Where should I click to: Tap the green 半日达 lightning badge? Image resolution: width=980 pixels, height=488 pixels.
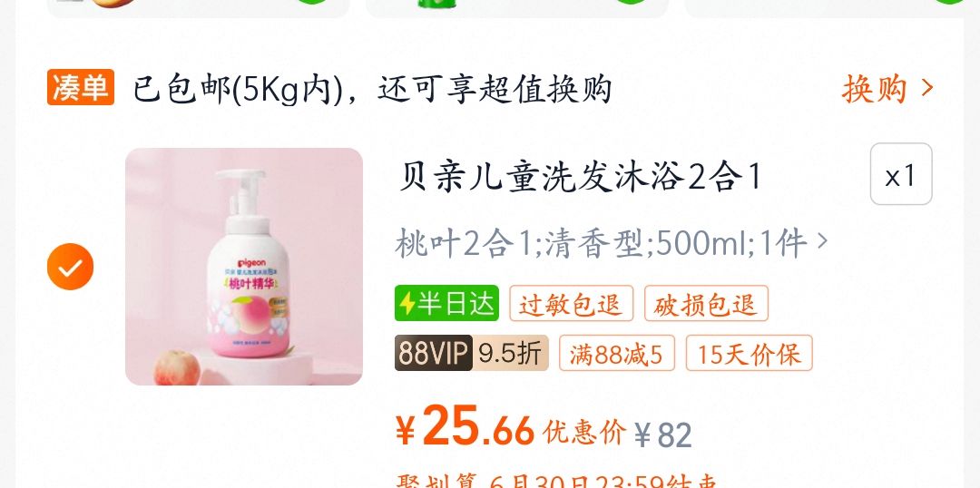(x=446, y=303)
